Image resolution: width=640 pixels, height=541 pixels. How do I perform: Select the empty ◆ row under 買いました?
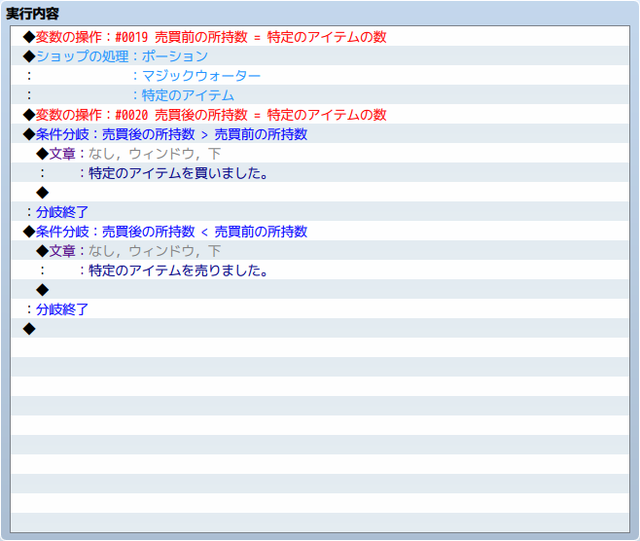320,192
